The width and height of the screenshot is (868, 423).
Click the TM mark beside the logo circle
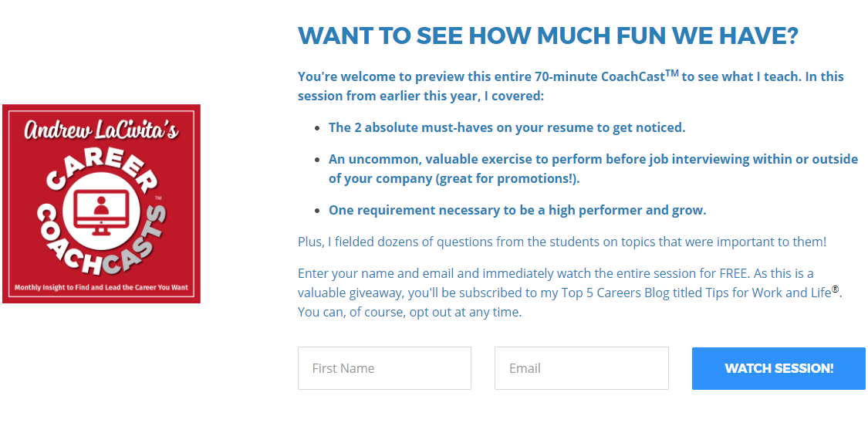point(157,198)
